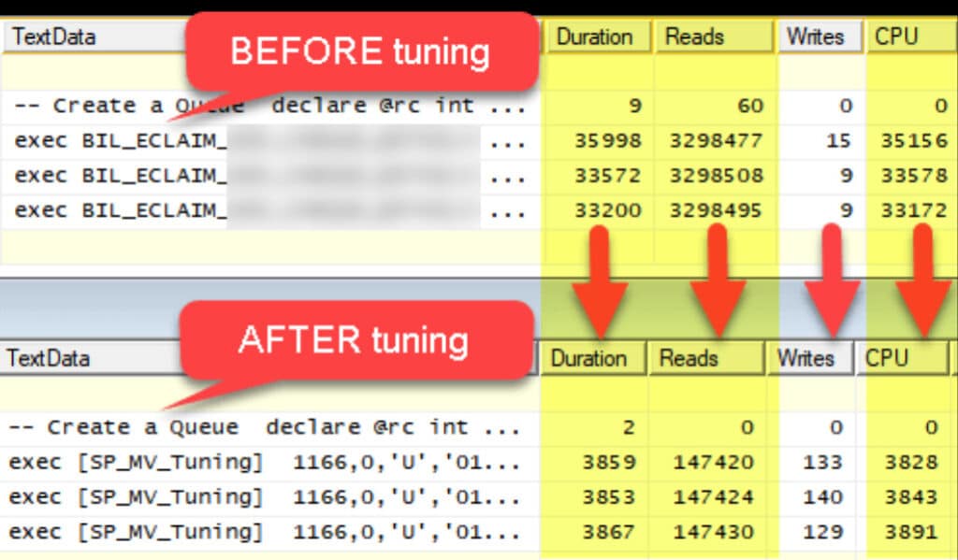Select the exec BIL_ECLAIM row with duration 35998
The width and height of the screenshot is (958, 560).
[x=479, y=140]
